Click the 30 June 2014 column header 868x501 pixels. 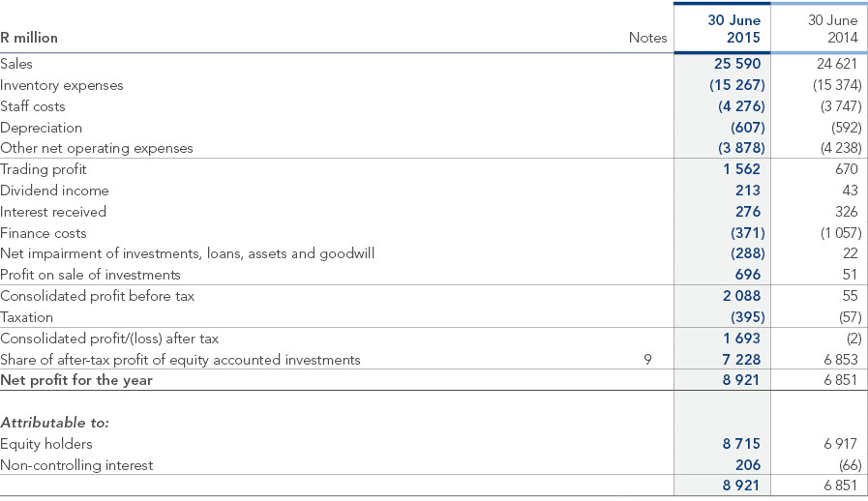click(x=832, y=29)
